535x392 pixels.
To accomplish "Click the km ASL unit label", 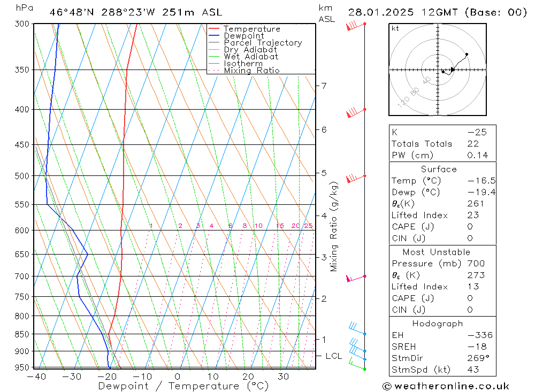I will pyautogui.click(x=326, y=14).
